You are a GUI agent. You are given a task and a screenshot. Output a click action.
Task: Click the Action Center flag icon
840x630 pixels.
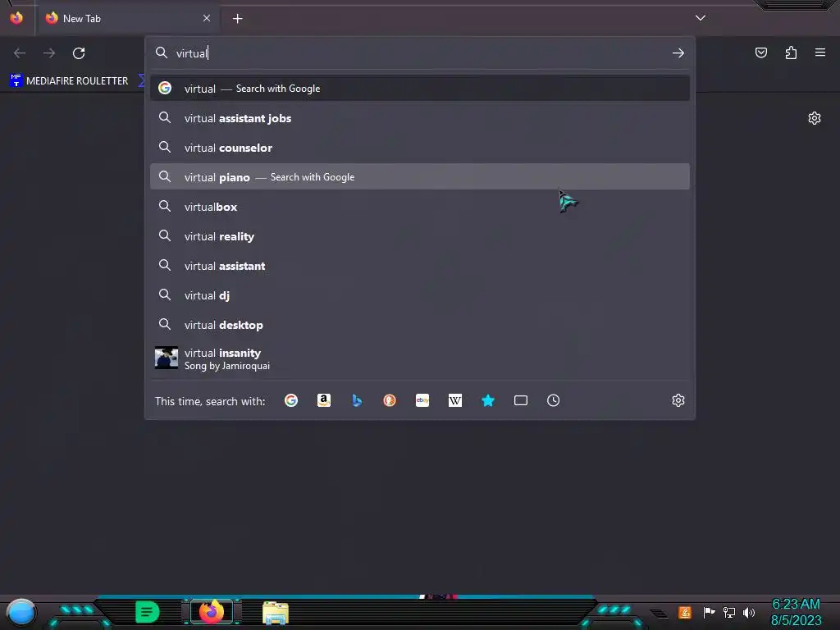709,612
